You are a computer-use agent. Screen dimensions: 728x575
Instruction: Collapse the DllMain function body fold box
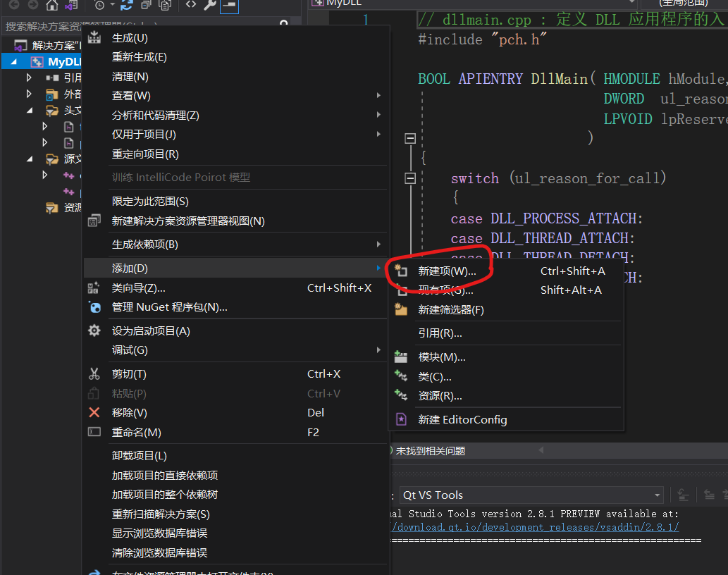410,138
